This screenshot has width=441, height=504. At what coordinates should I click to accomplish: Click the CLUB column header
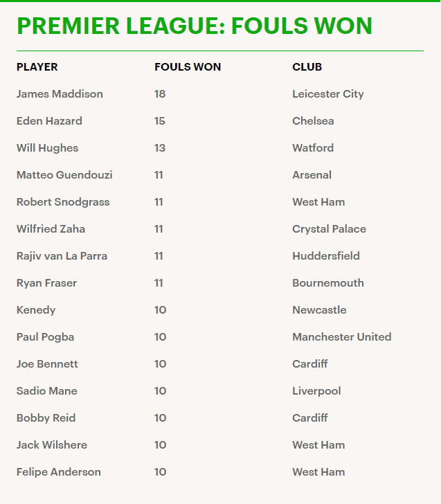[307, 67]
